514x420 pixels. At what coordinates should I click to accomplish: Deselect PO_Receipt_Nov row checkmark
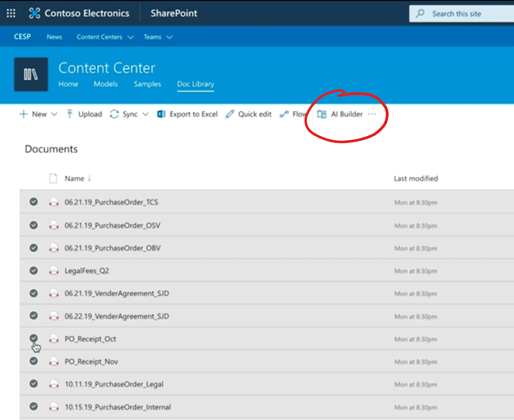[34, 361]
